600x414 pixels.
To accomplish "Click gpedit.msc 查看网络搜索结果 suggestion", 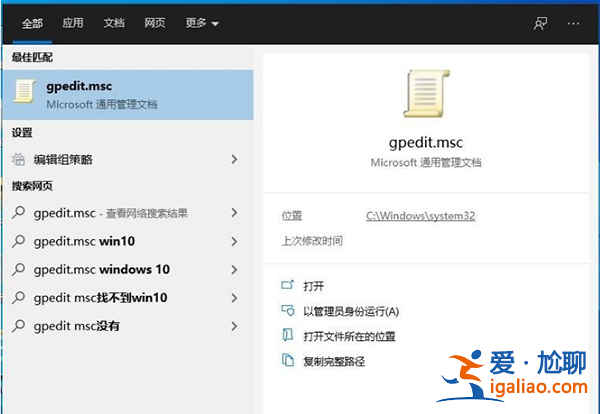I will [128, 213].
